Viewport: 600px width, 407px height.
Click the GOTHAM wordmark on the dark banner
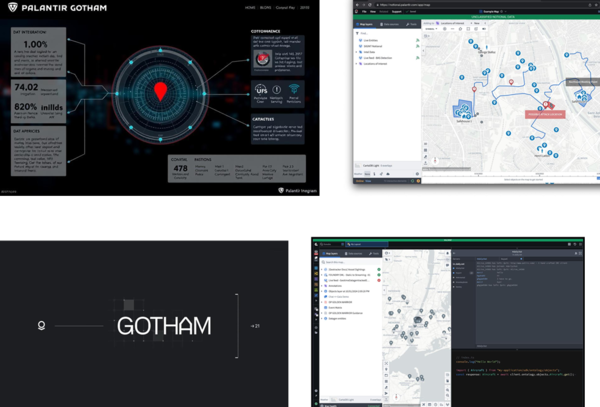[164, 326]
